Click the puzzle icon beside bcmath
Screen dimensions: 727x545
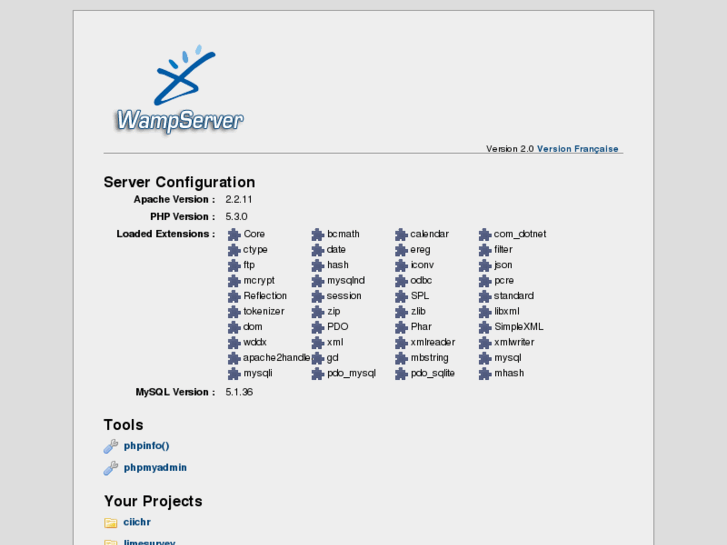(x=318, y=234)
